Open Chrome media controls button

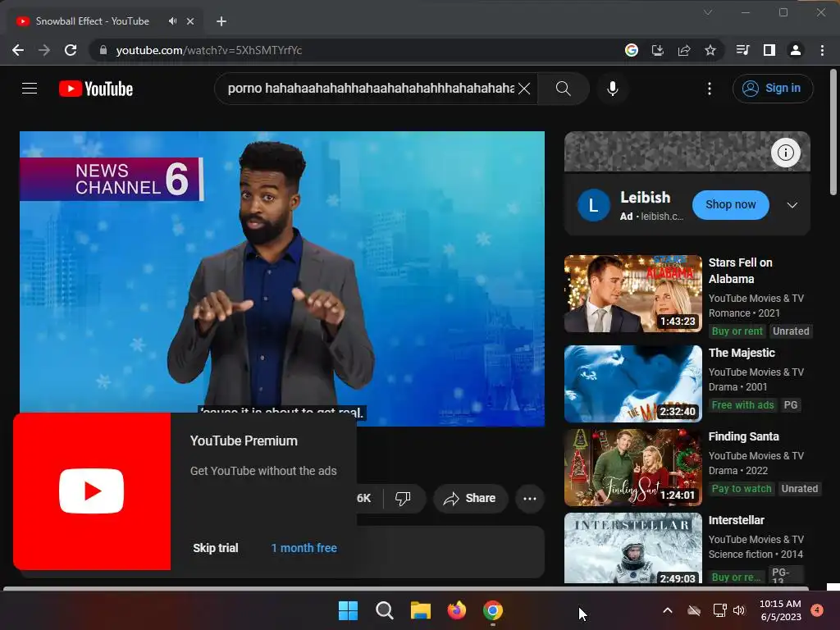coord(742,50)
